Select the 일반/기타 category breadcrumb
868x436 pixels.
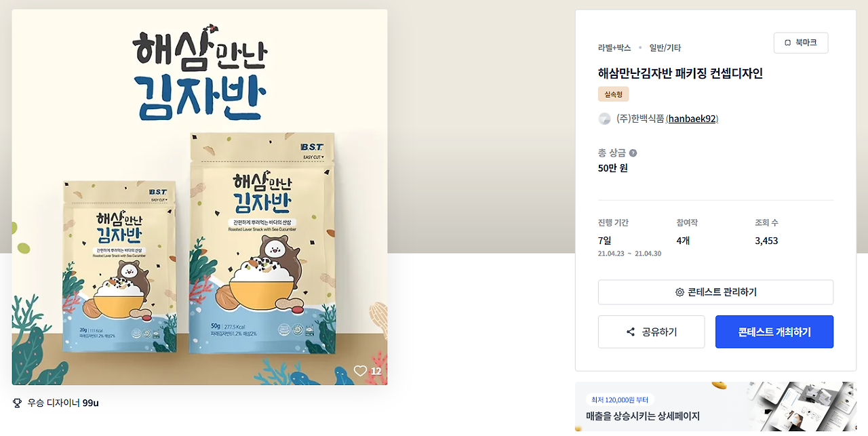click(665, 48)
